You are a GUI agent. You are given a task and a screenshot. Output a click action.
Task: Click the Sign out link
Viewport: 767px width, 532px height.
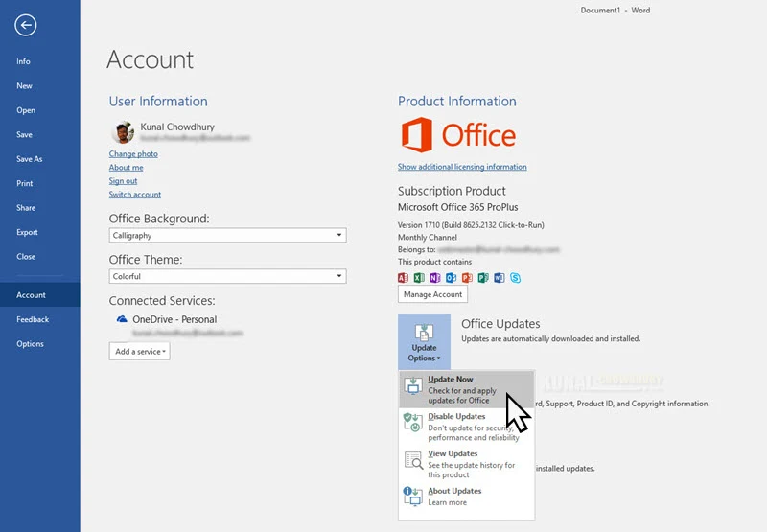(124, 181)
